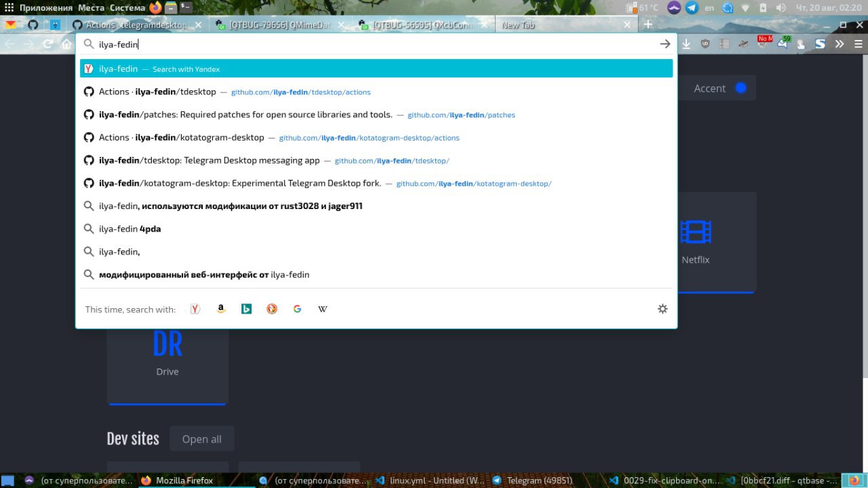The width and height of the screenshot is (868, 488).
Task: Switch to QTBUG-79656 QMimeData tab
Action: (281, 24)
